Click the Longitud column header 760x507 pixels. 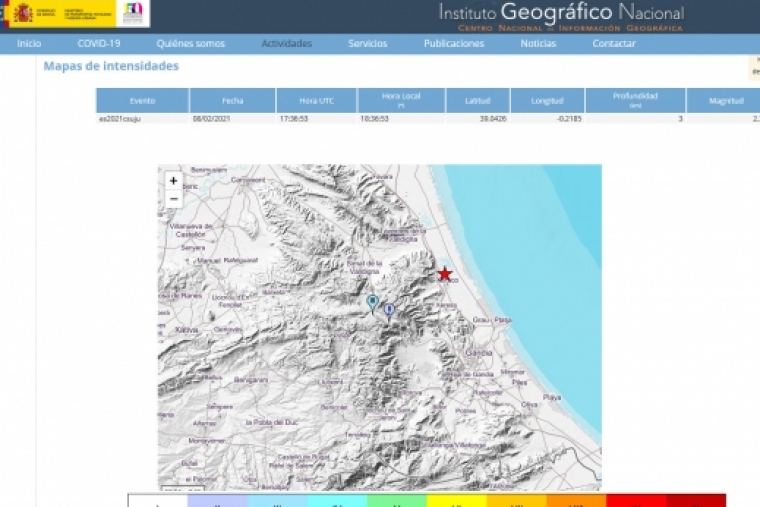click(x=547, y=100)
